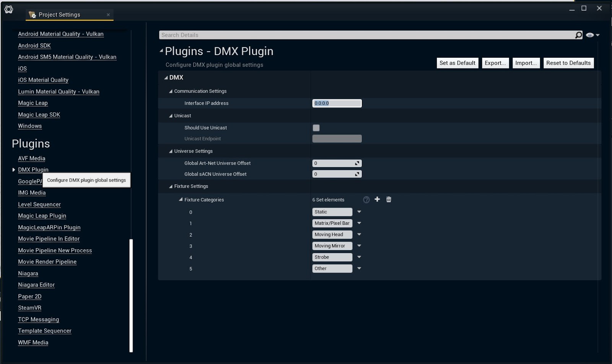The width and height of the screenshot is (612, 364).
Task: Open the eye view options menu
Action: (x=592, y=35)
